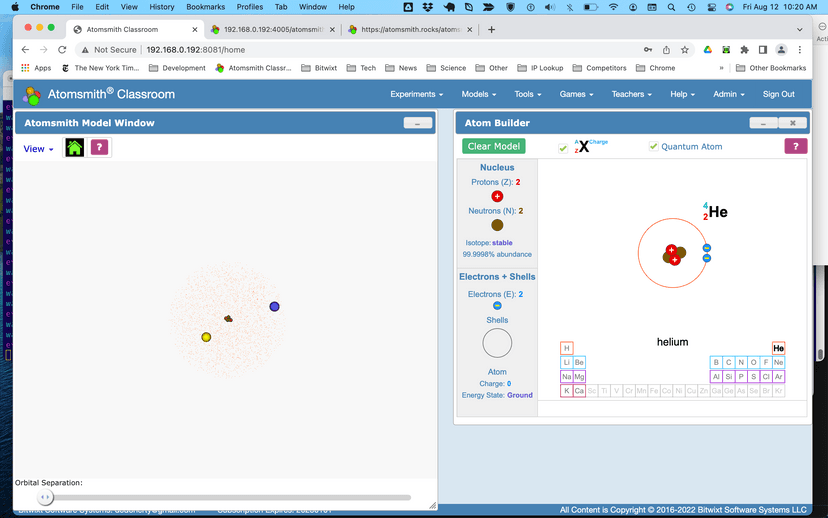Screen dimensions: 828x518
Task: Add an electron with the blue minus icon
Action: pos(497,306)
